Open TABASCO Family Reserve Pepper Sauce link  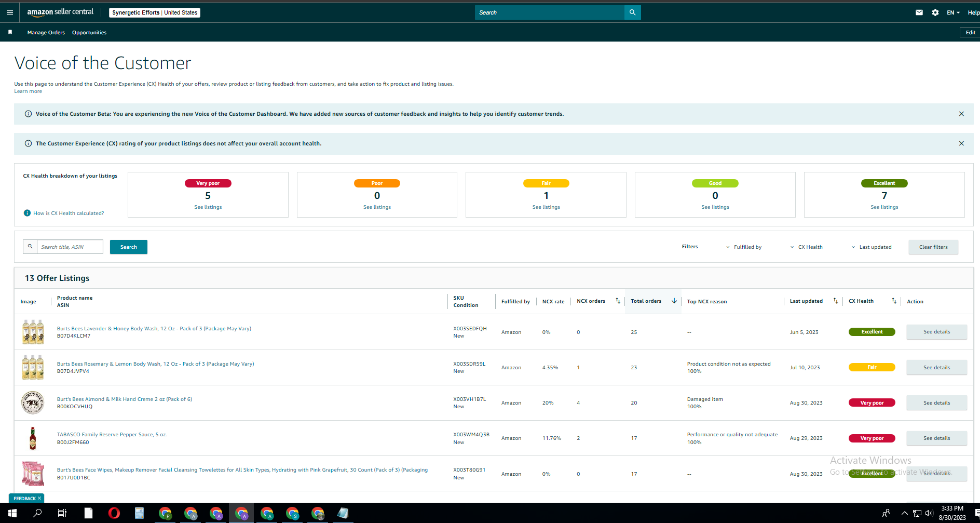112,434
